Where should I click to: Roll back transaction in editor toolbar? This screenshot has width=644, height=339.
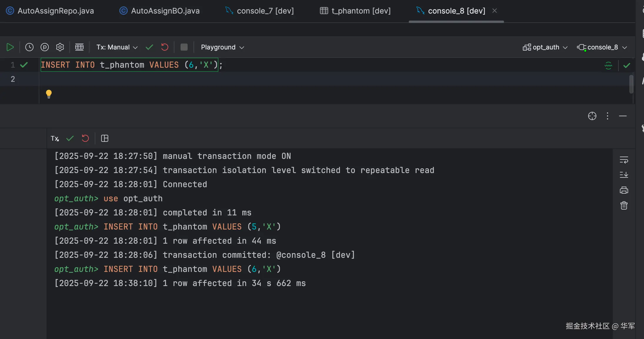(165, 47)
